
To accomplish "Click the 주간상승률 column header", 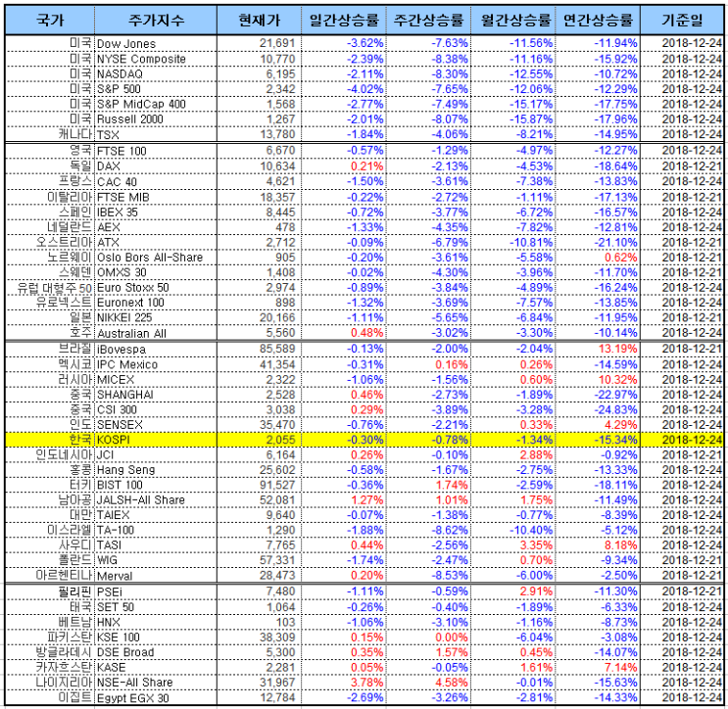I will [x=428, y=20].
